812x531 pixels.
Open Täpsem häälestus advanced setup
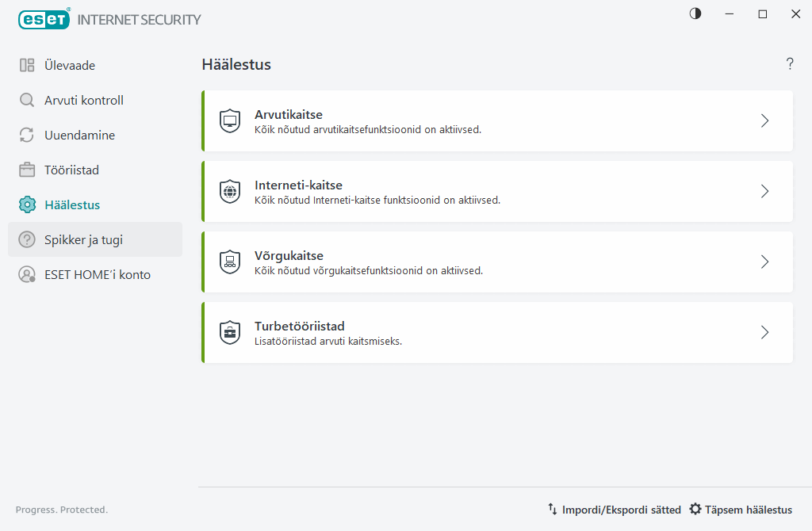pos(741,510)
